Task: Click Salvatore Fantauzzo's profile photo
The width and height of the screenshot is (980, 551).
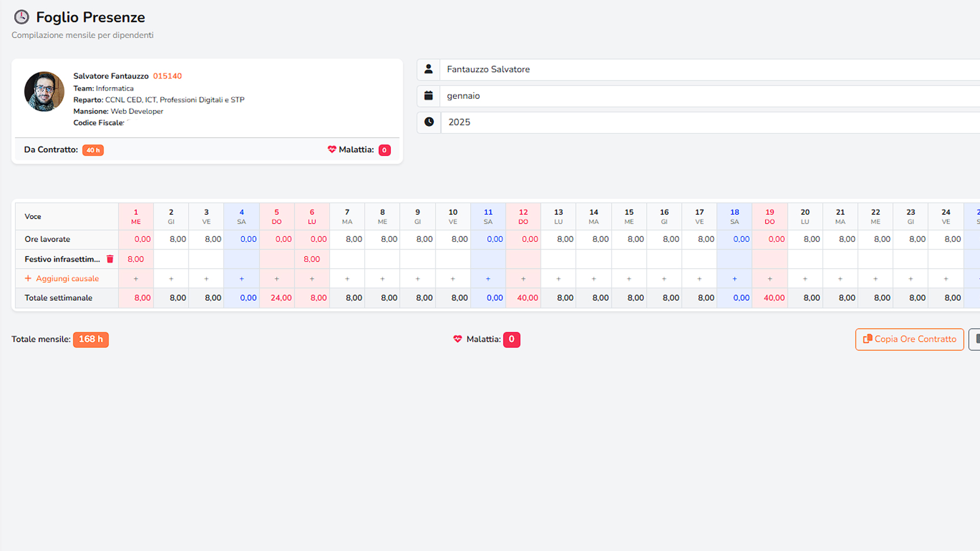Action: pyautogui.click(x=44, y=92)
